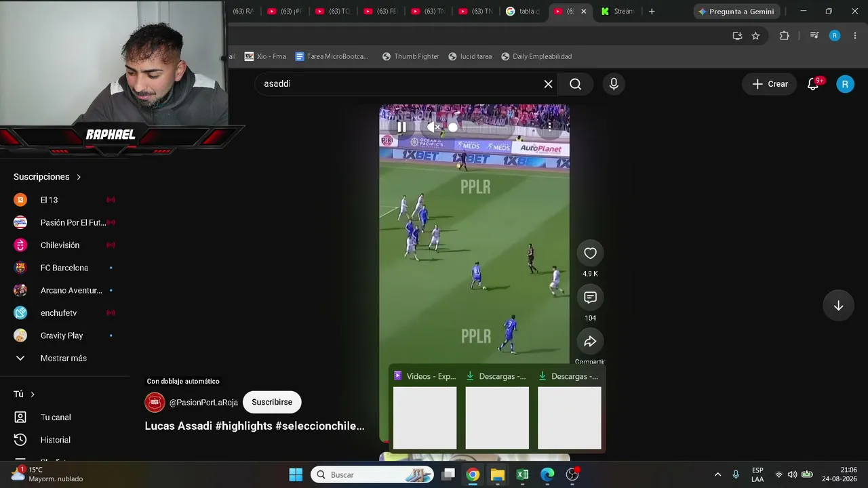Open comments on the short
Image resolution: width=868 pixels, height=488 pixels.
(x=590, y=298)
